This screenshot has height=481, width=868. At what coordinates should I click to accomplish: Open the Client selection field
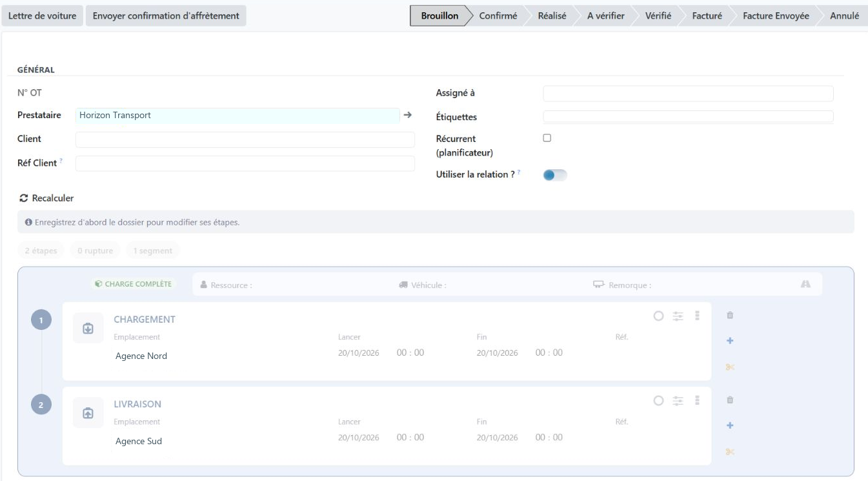pyautogui.click(x=245, y=139)
